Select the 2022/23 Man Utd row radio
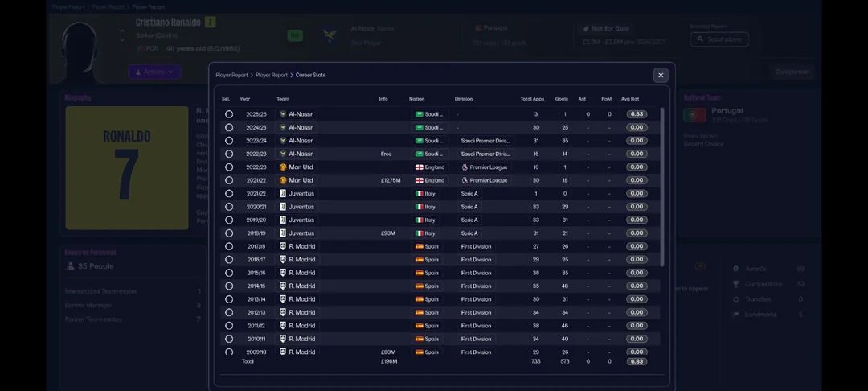Screen dimensions: 868x391 coord(228,167)
